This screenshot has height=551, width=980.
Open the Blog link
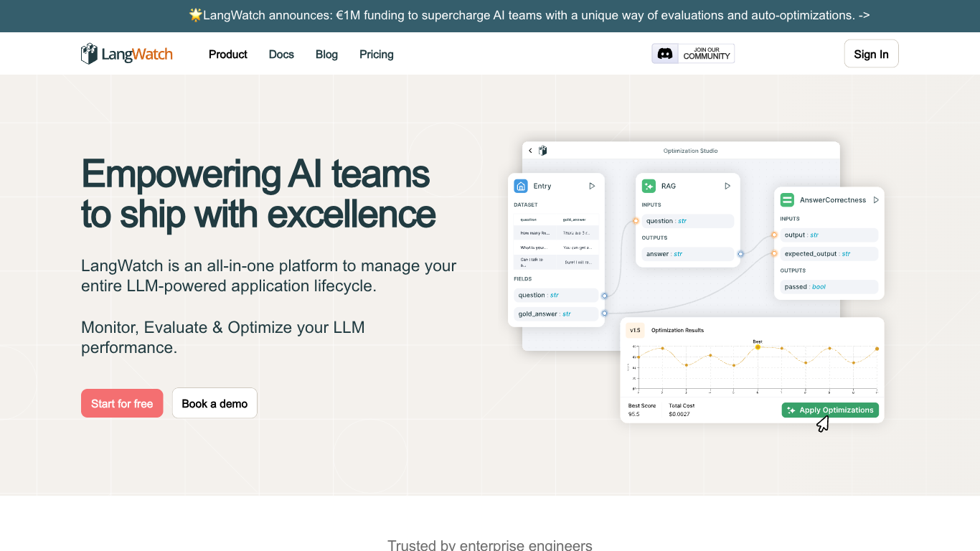click(326, 55)
